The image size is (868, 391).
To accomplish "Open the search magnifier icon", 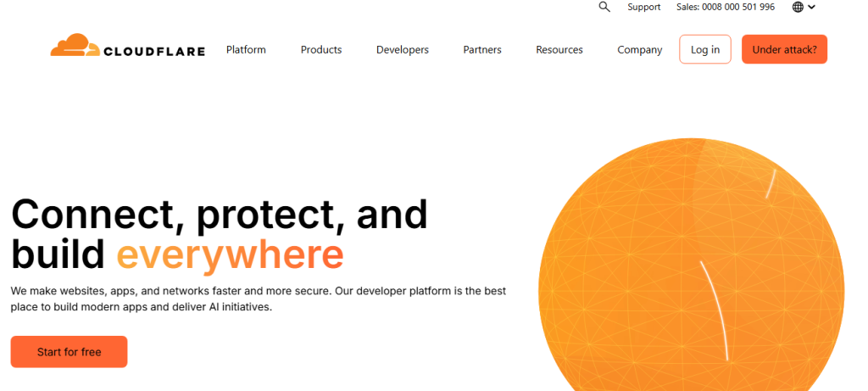I will click(604, 7).
